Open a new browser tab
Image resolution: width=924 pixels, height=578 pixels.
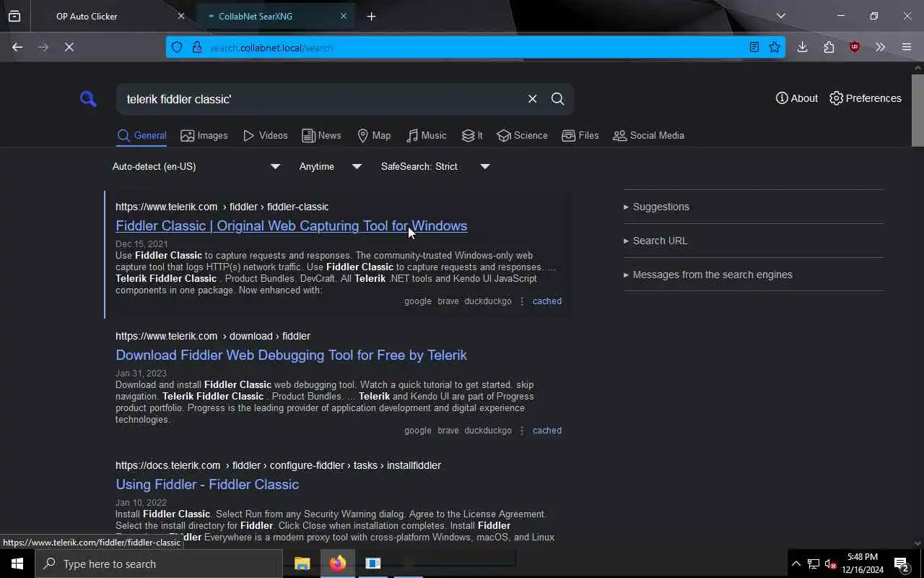(x=371, y=16)
